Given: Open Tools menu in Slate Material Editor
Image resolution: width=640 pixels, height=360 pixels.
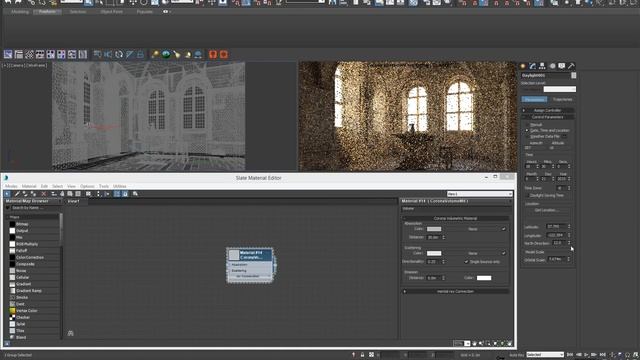Looking at the screenshot, I should (x=104, y=186).
